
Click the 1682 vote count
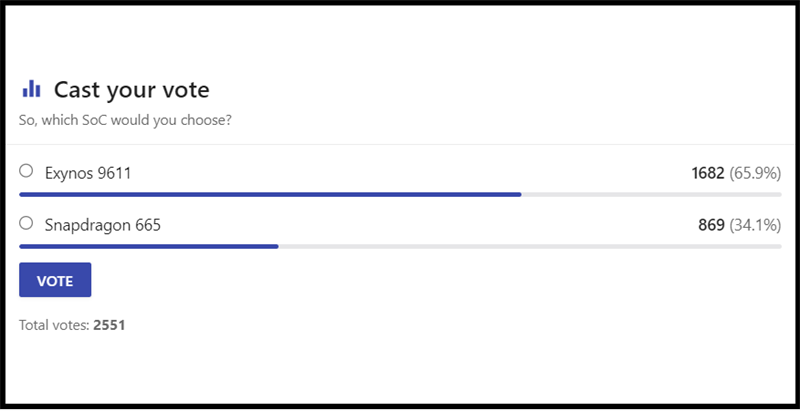[707, 173]
